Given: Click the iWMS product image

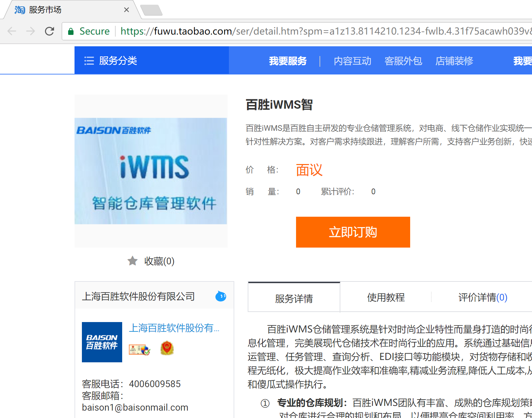Looking at the screenshot, I should pyautogui.click(x=151, y=171).
